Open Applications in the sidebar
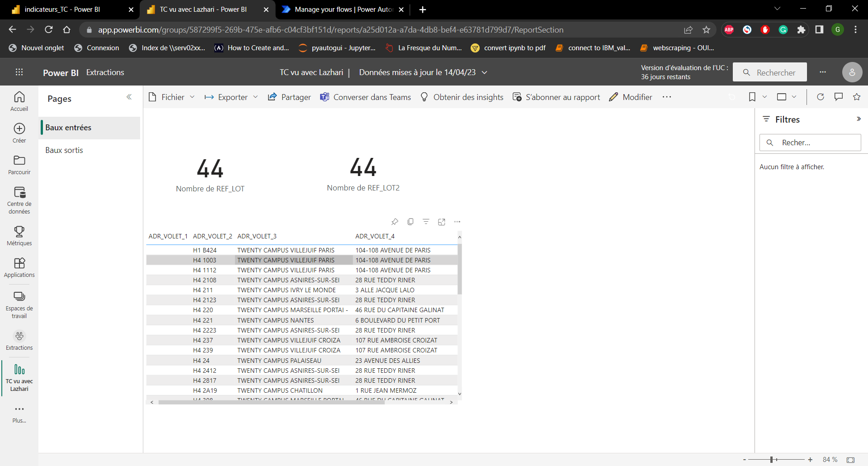The image size is (868, 466). pyautogui.click(x=19, y=267)
